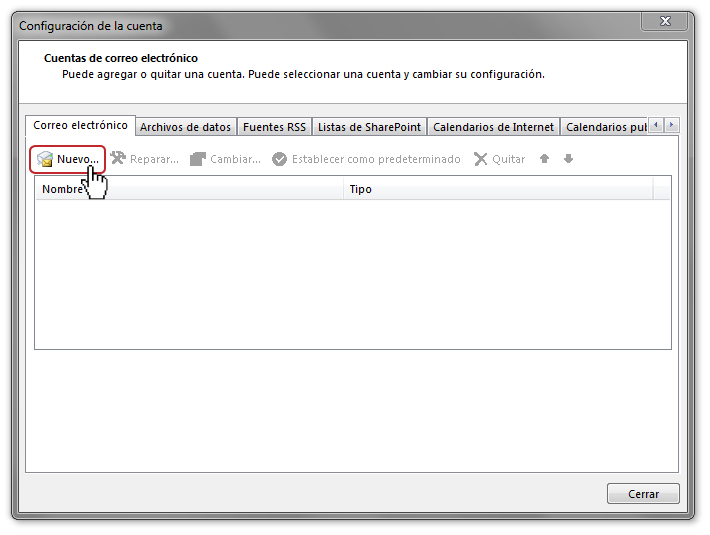Sort accounts by the Tipo column header
The width and height of the screenshot is (710, 535).
click(498, 189)
